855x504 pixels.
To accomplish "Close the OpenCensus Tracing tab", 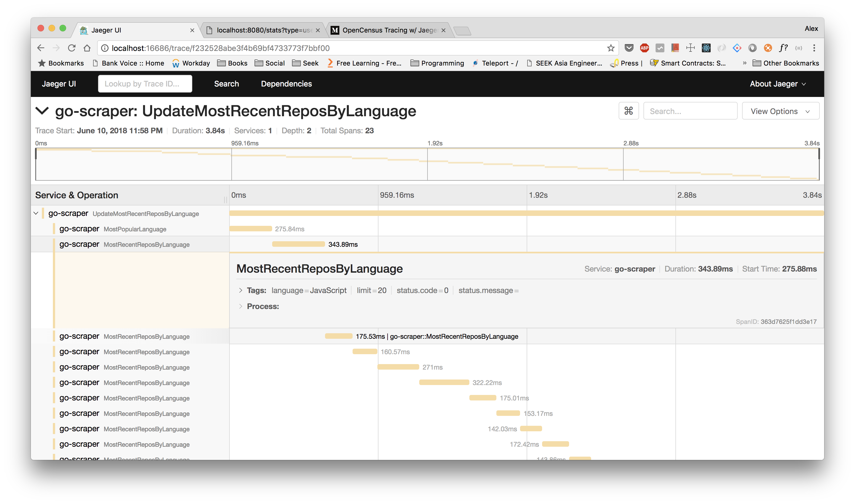I will coord(443,30).
